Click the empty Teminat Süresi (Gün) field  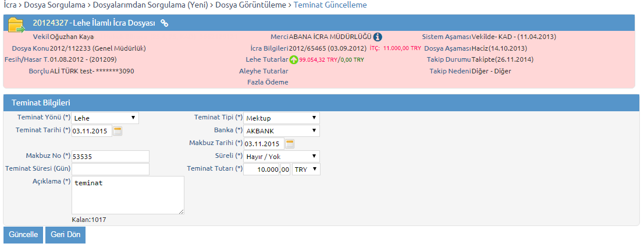(x=111, y=169)
